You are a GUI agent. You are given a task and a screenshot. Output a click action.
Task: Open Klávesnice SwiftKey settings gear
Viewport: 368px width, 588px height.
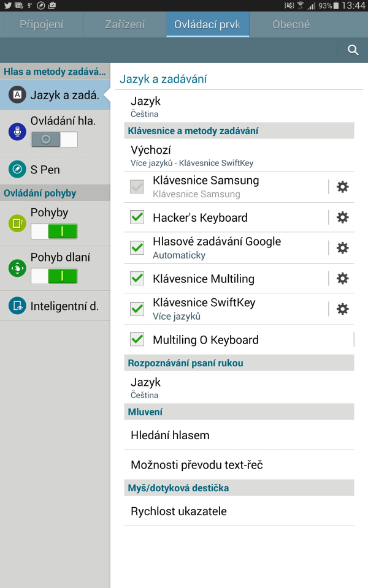(x=343, y=309)
